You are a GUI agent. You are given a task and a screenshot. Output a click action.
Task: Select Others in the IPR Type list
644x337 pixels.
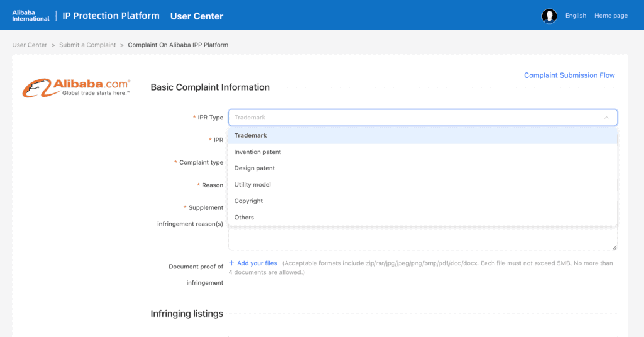click(x=423, y=218)
